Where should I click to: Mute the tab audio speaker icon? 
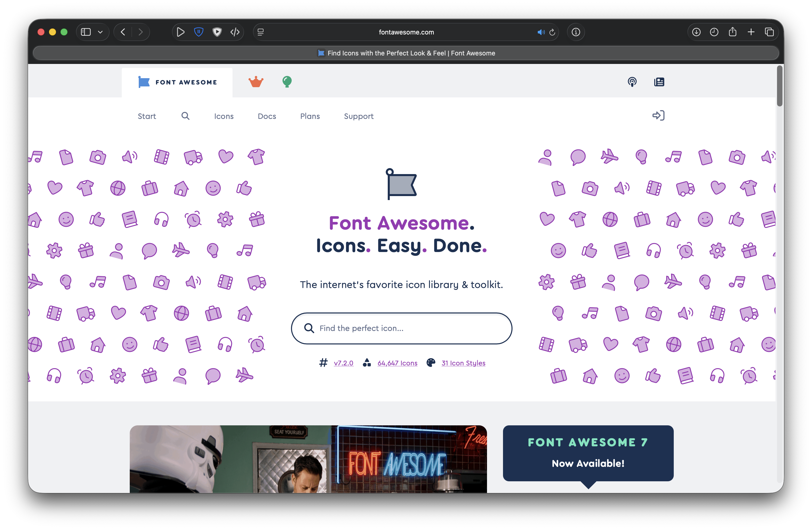(541, 32)
